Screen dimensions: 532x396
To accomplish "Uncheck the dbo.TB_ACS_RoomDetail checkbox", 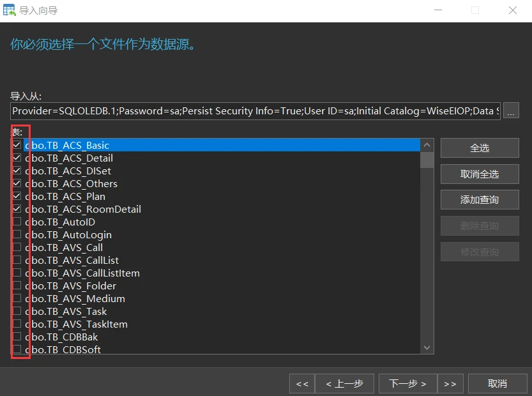I will [x=17, y=209].
